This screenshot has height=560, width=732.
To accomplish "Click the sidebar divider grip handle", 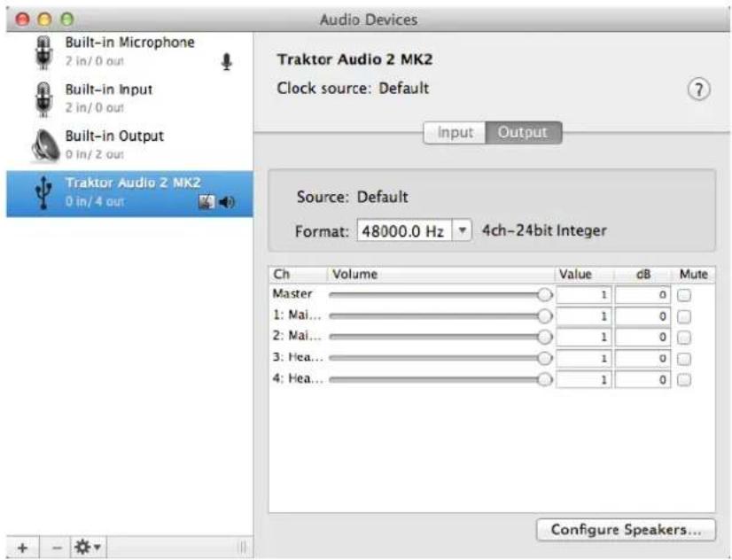I will click(x=243, y=547).
